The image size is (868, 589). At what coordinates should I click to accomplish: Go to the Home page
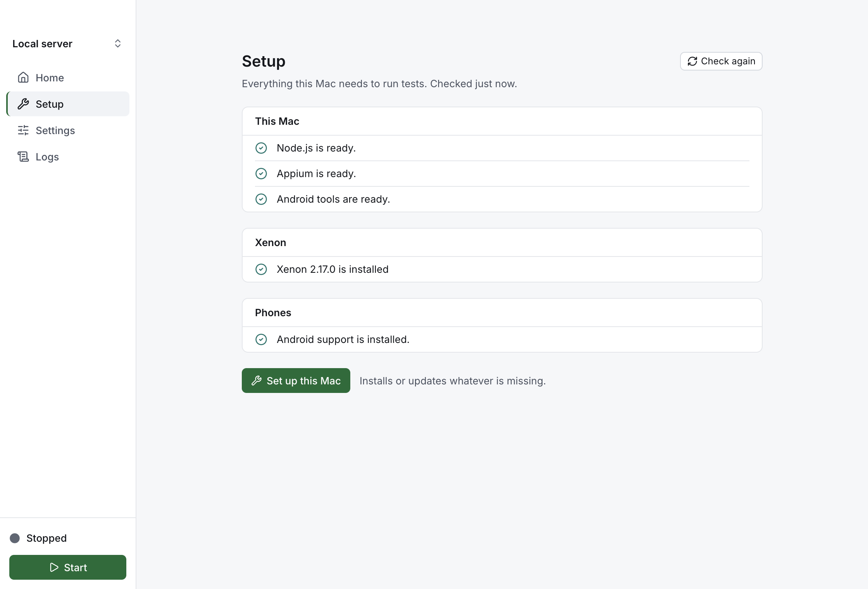[68, 77]
